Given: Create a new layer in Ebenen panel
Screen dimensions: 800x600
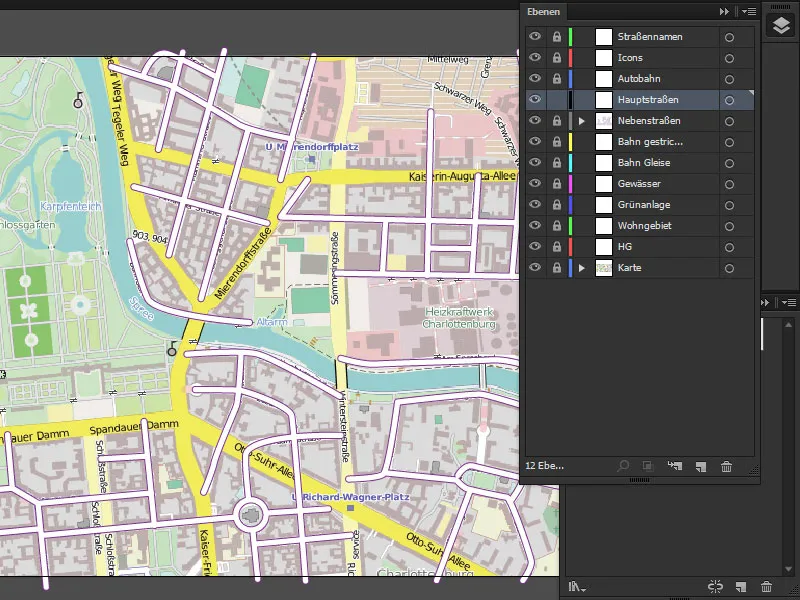Looking at the screenshot, I should [x=701, y=466].
